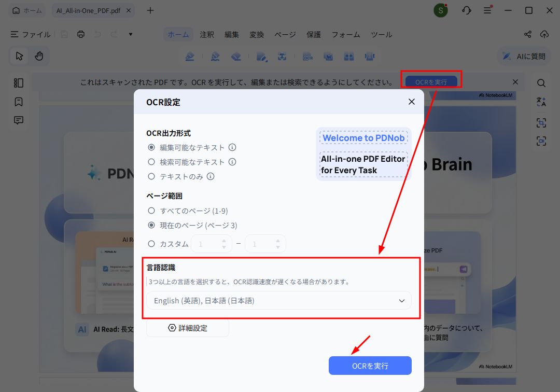This screenshot has height=392, width=560.
Task: Switch to the ページ ribbon tab
Action: 285,35
